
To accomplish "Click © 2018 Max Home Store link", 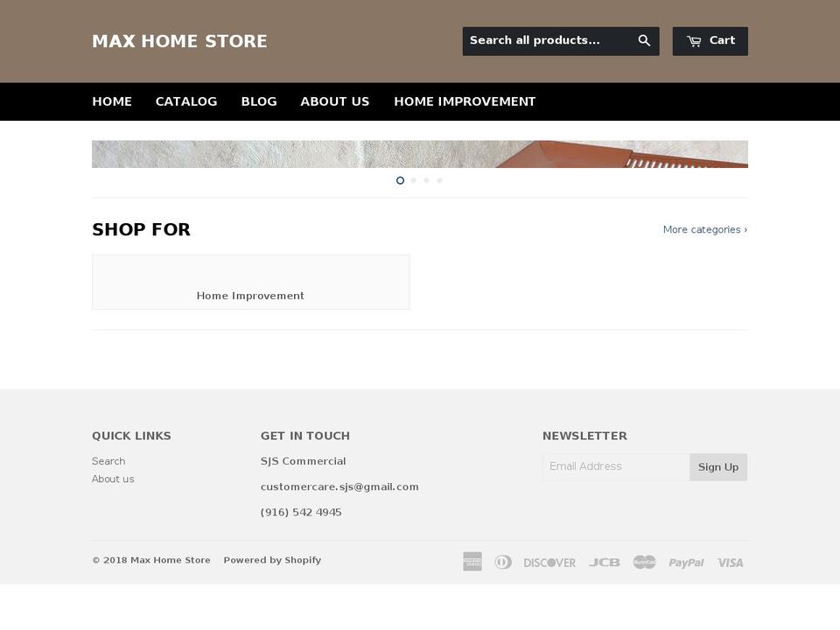I will 151,560.
